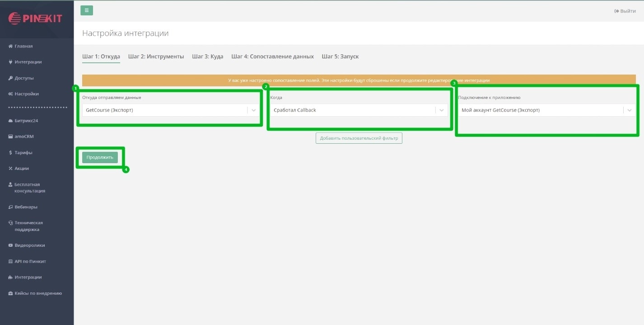The image size is (644, 325).
Task: Go to Настройки in the sidebar
Action: tap(26, 94)
